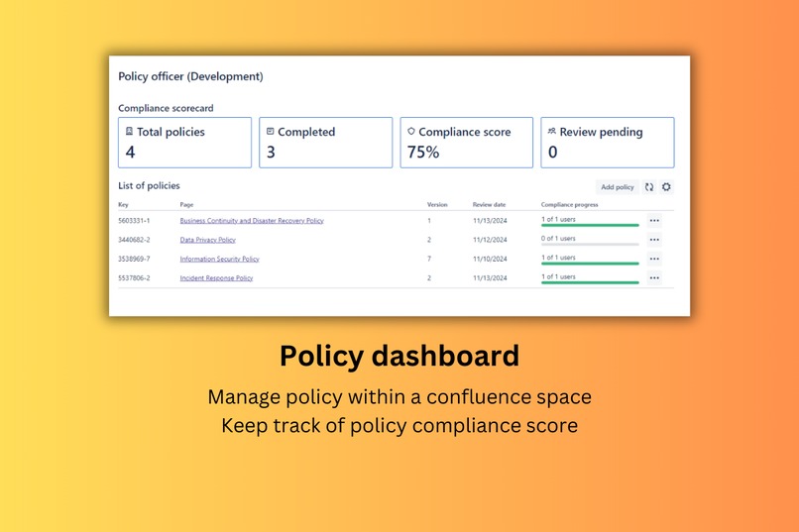Click the Key column header

(123, 205)
